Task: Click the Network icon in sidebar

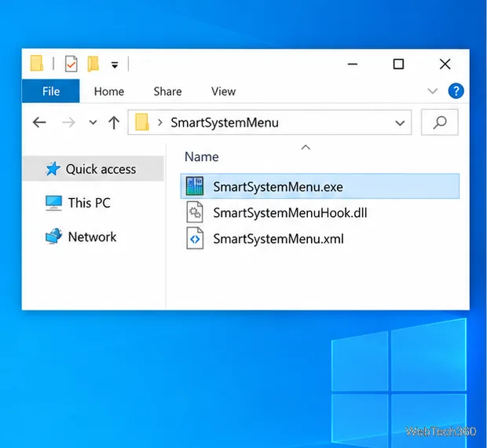Action: pyautogui.click(x=53, y=236)
